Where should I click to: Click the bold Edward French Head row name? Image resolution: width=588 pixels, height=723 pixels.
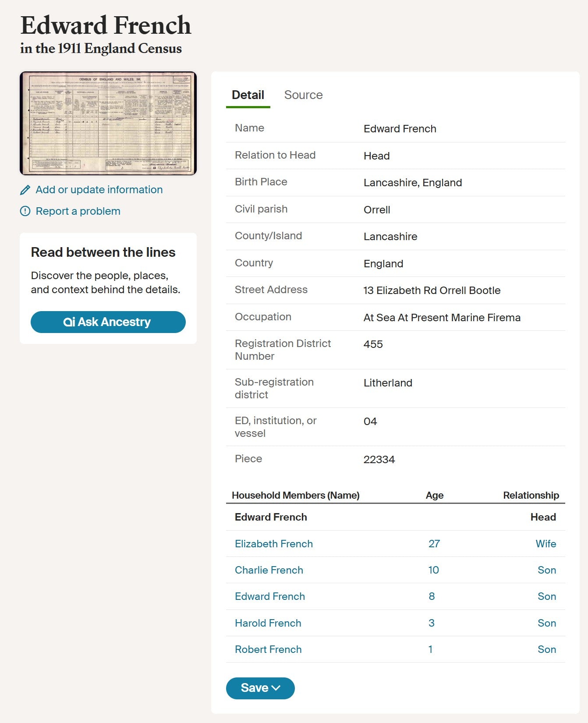(x=271, y=517)
